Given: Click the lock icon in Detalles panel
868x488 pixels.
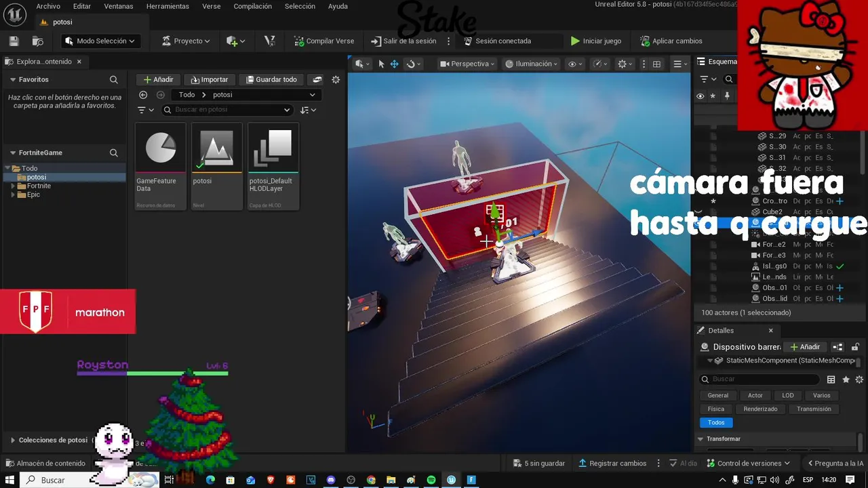Looking at the screenshot, I should click(x=856, y=347).
